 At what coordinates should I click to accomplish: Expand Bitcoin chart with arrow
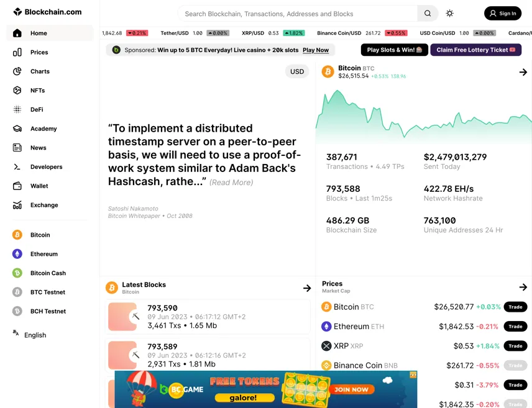tap(523, 72)
